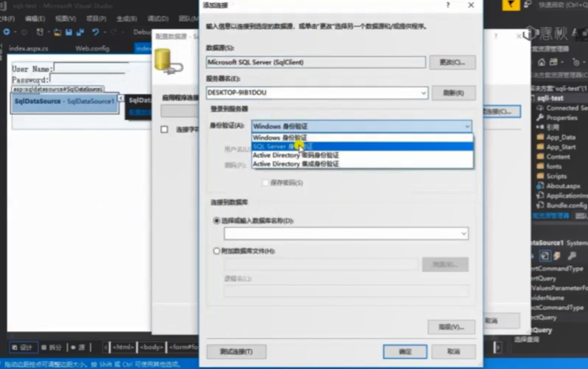This screenshot has width=588, height=369.
Task: Click the Advanced (V) button
Action: coord(452,327)
